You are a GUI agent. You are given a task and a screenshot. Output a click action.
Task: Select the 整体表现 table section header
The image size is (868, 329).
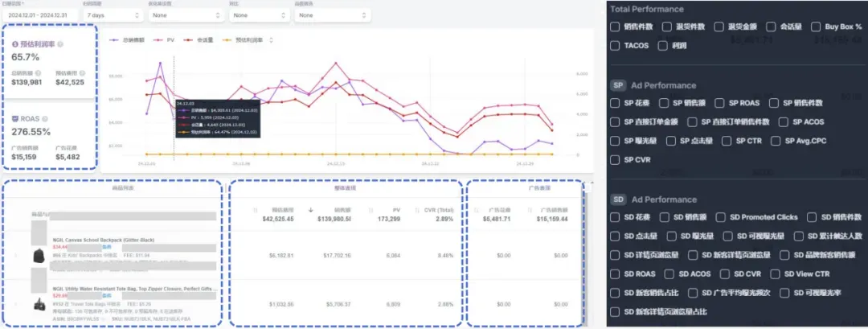pos(346,187)
